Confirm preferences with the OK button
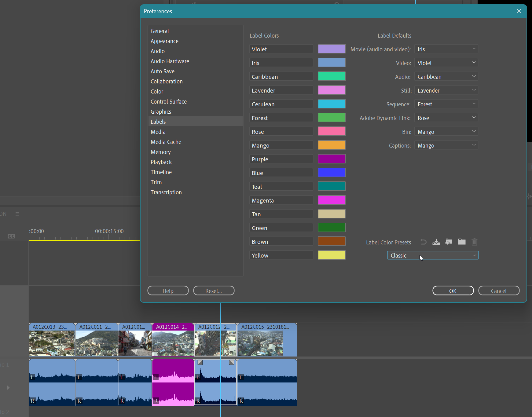532x417 pixels. 453,291
